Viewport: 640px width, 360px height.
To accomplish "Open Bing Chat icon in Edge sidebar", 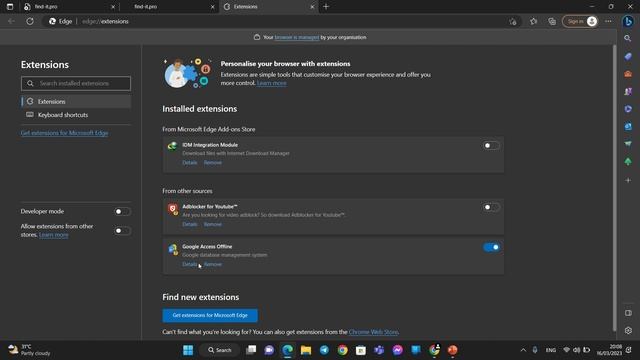I will (x=628, y=21).
